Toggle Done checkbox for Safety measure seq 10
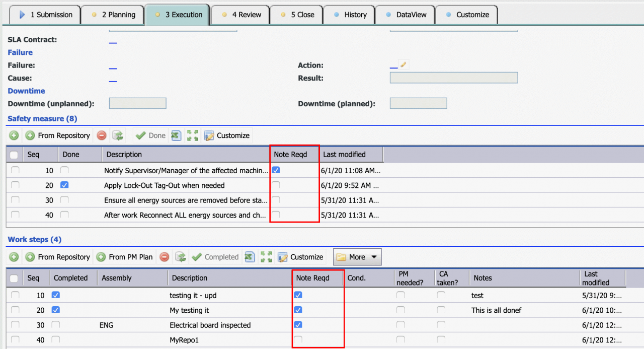Screen dimensions: 644x349 click(64, 170)
